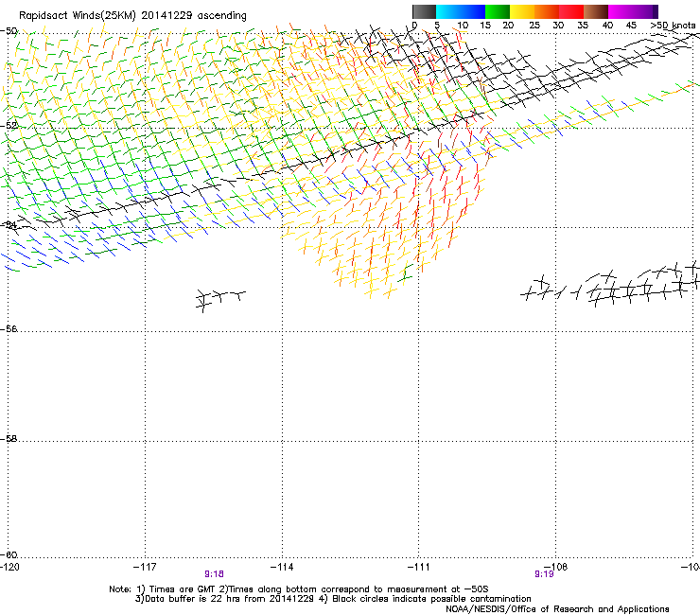Click the magenta 40-45 knots legend segment
The image size is (700, 615).
point(621,11)
